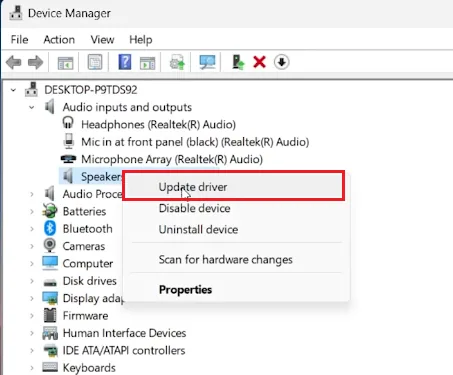Screen dimensions: 453x375
Task: Expand the Batteries category arrow
Action: coord(32,211)
